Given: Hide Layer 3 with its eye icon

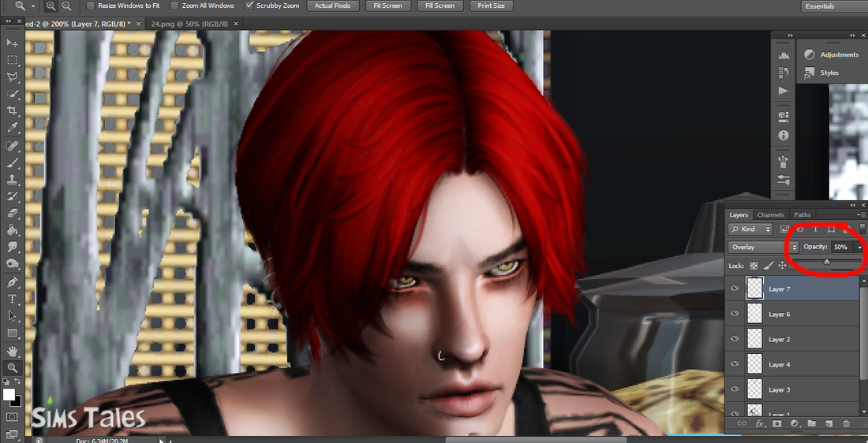Looking at the screenshot, I should (735, 389).
